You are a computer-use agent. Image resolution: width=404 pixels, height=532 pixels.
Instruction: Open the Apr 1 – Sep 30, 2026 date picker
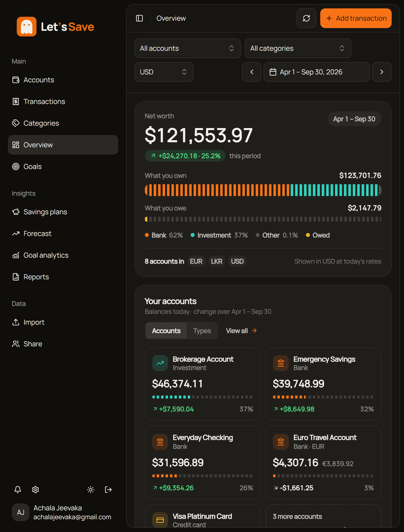pos(317,72)
